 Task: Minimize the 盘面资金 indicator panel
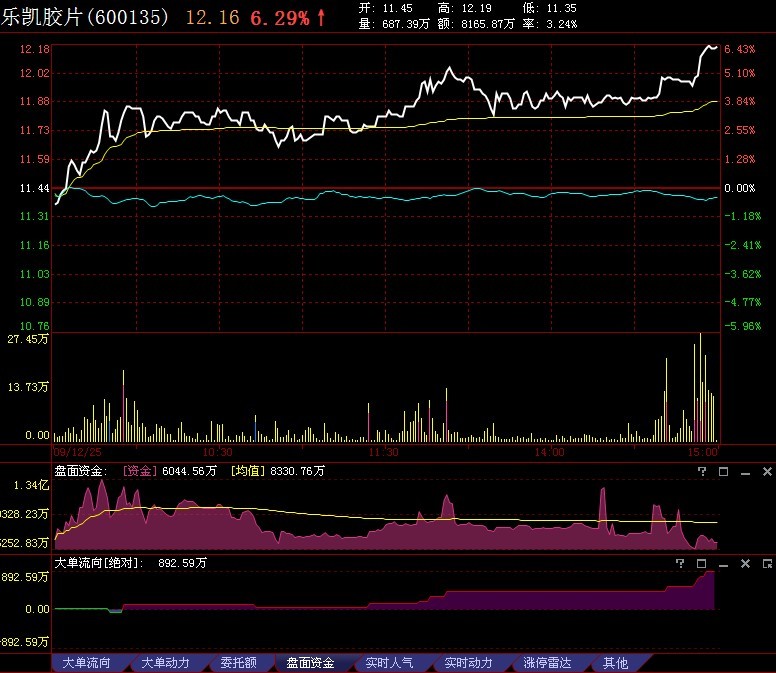coord(745,472)
